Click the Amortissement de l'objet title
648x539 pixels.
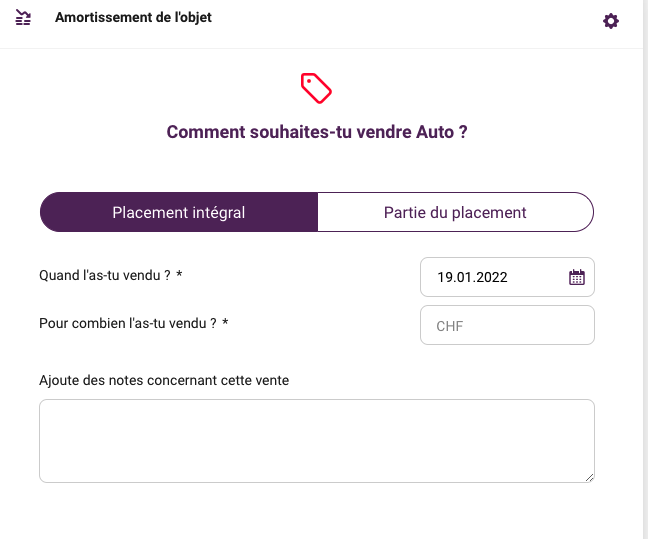tap(133, 17)
